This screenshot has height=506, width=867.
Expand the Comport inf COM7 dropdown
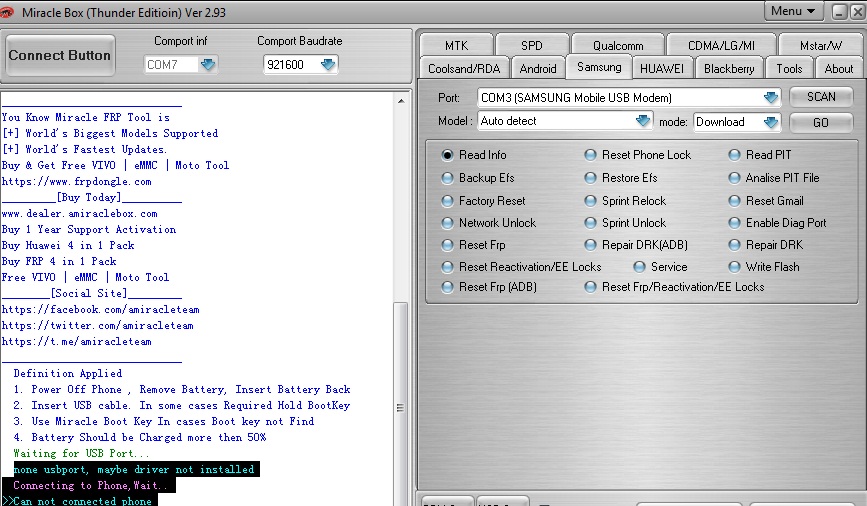208,65
